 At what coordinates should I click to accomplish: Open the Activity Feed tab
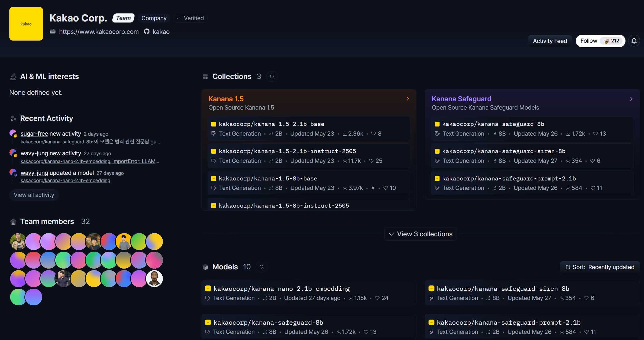pyautogui.click(x=550, y=41)
